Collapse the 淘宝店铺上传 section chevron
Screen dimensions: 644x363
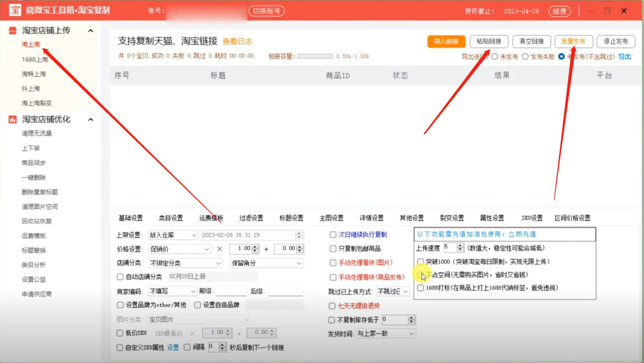(x=91, y=31)
